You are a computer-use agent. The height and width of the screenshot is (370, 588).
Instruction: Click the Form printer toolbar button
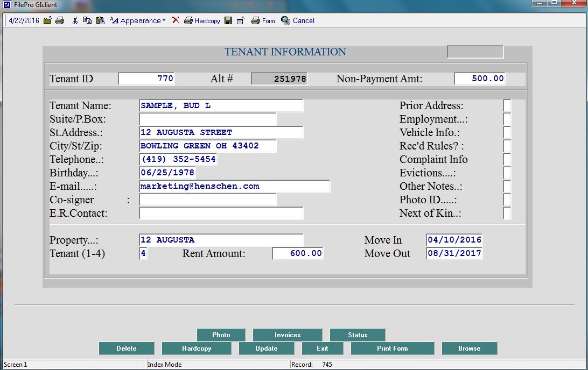[x=263, y=20]
